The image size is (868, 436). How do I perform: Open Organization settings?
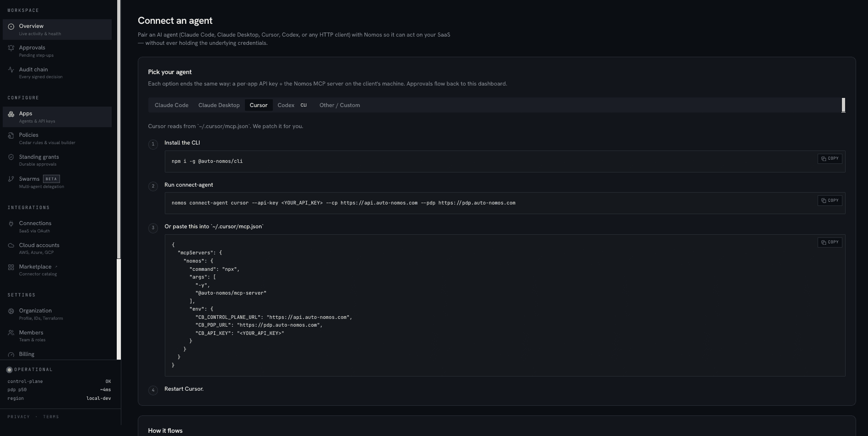click(57, 314)
